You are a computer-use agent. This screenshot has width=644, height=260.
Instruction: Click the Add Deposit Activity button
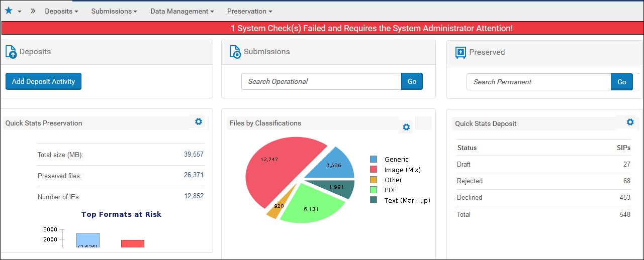point(43,81)
